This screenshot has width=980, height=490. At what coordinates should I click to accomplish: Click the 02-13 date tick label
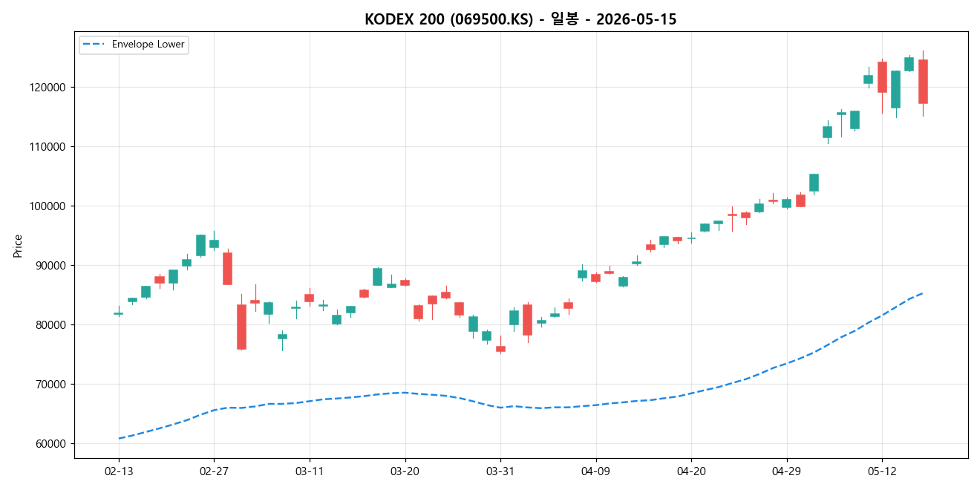point(119,471)
